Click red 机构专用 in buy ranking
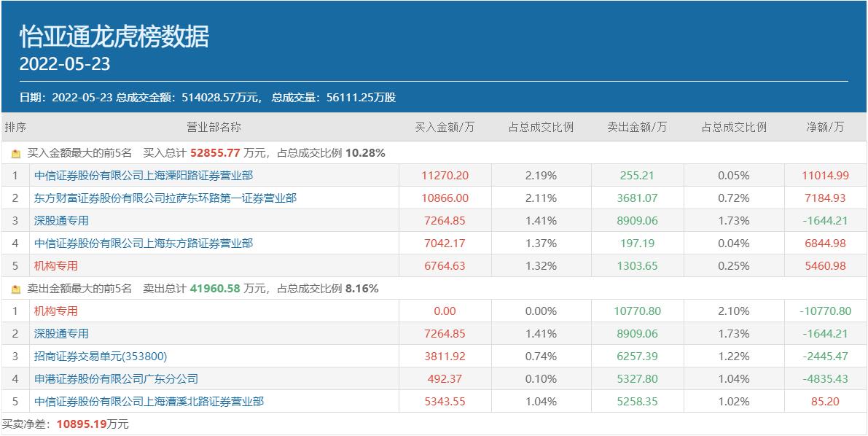The image size is (868, 436). 55,266
